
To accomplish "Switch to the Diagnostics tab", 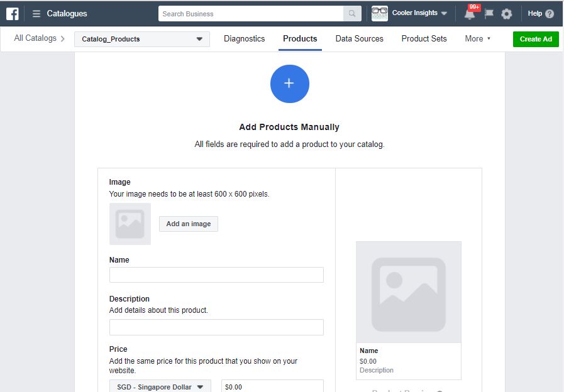I will (x=244, y=38).
